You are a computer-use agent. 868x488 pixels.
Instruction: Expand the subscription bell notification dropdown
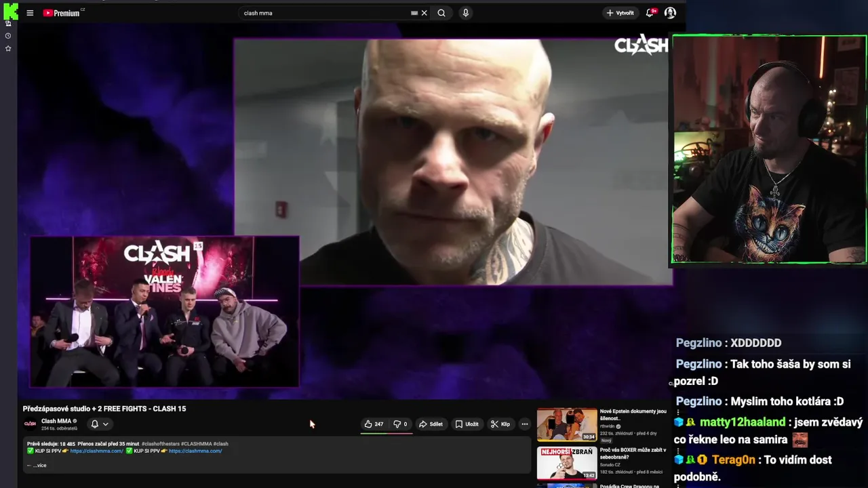coord(99,424)
